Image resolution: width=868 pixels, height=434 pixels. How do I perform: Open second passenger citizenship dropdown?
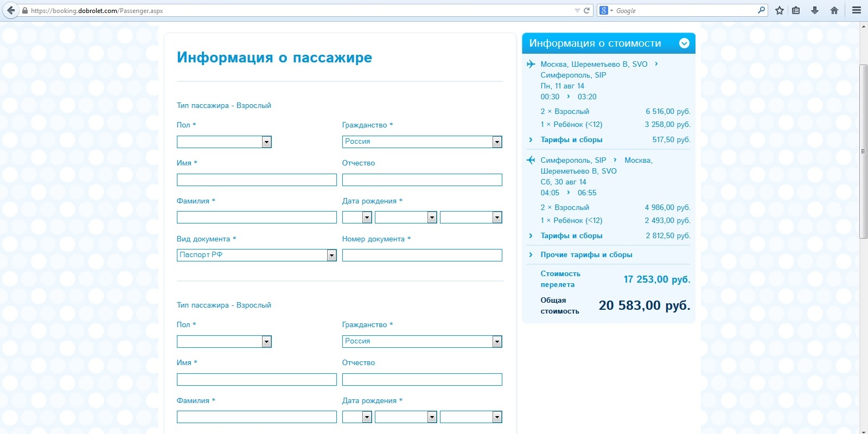422,341
